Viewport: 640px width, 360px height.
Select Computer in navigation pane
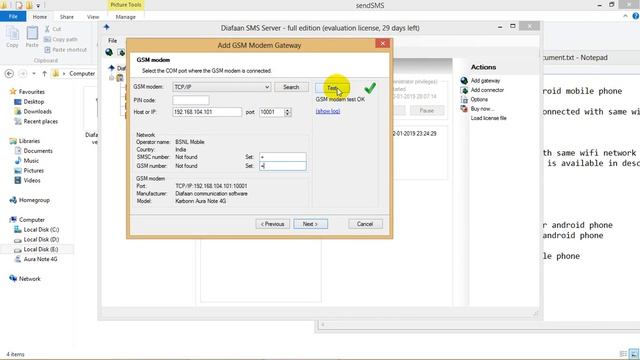pos(27,220)
